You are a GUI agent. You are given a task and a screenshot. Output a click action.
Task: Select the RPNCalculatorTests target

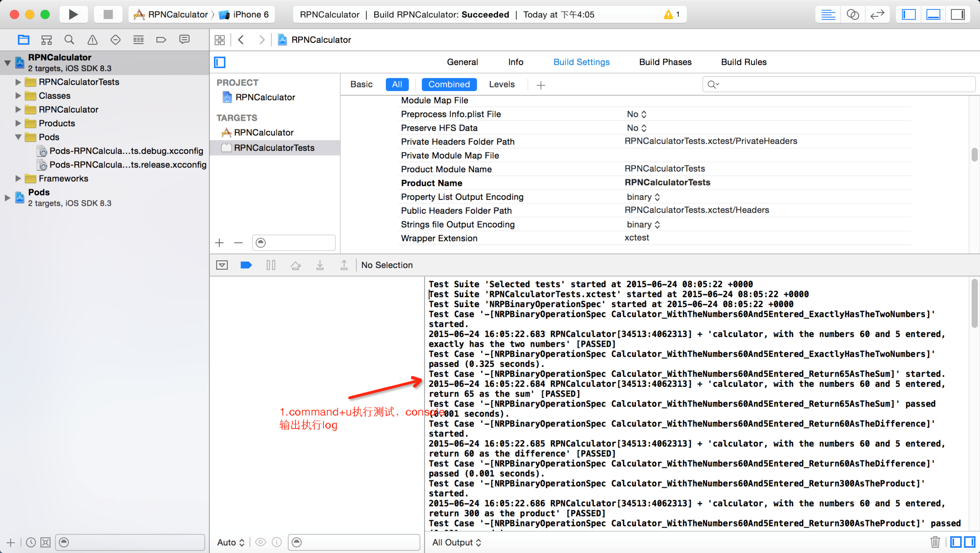[x=274, y=148]
